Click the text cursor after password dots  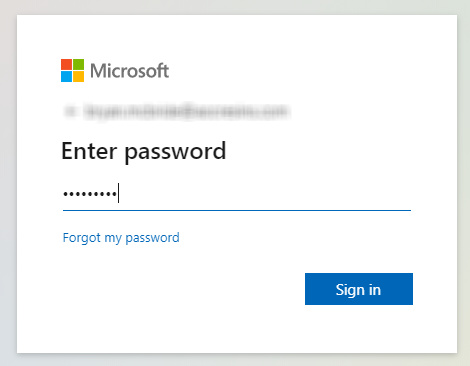click(x=118, y=193)
